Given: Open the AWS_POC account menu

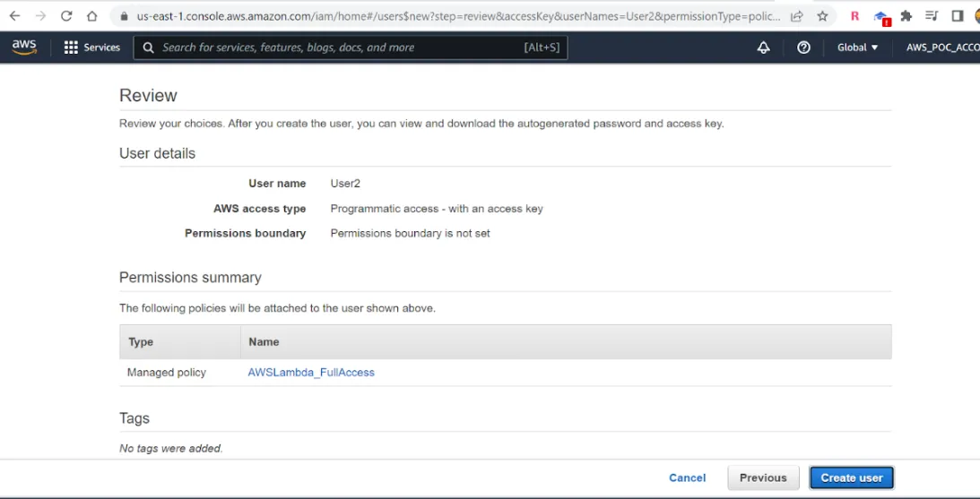Looking at the screenshot, I should [x=942, y=47].
